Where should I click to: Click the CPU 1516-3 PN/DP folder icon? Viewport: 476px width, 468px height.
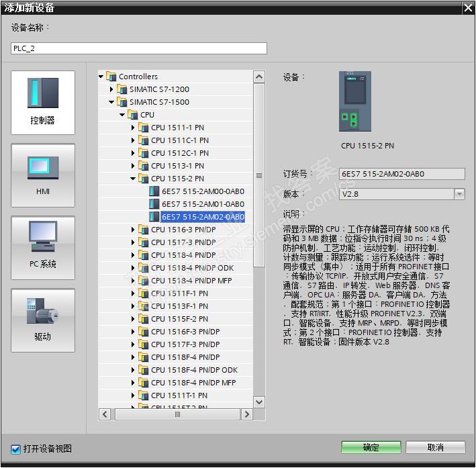(143, 230)
